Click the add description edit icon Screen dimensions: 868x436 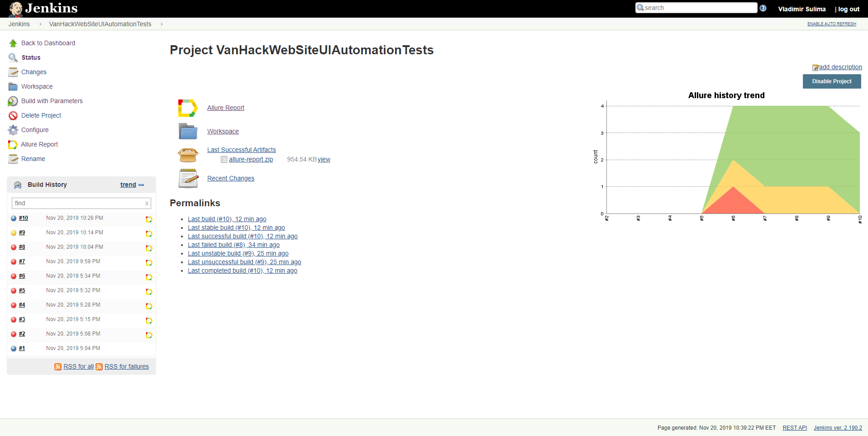pyautogui.click(x=816, y=67)
